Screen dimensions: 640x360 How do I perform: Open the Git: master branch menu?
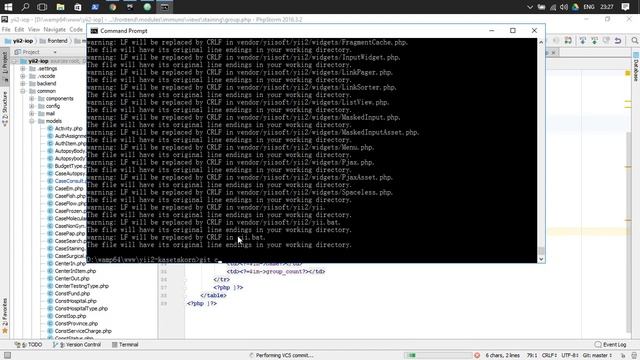pos(597,356)
